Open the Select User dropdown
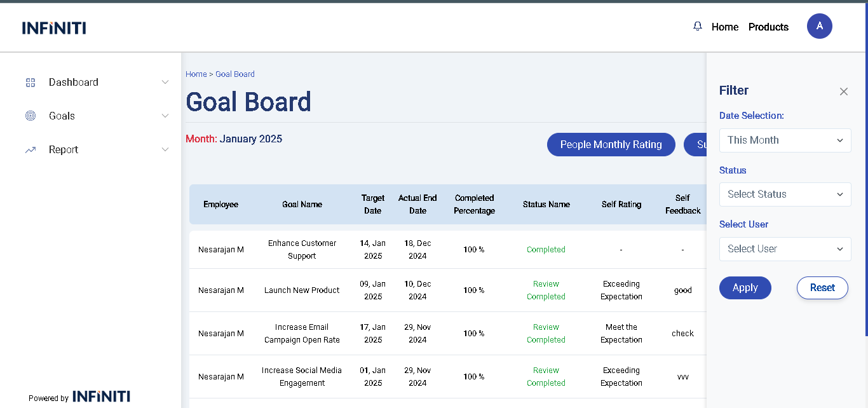 (x=785, y=249)
